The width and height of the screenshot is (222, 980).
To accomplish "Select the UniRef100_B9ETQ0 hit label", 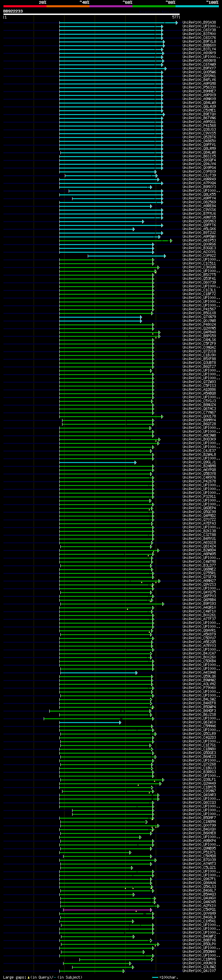I will click(199, 114).
